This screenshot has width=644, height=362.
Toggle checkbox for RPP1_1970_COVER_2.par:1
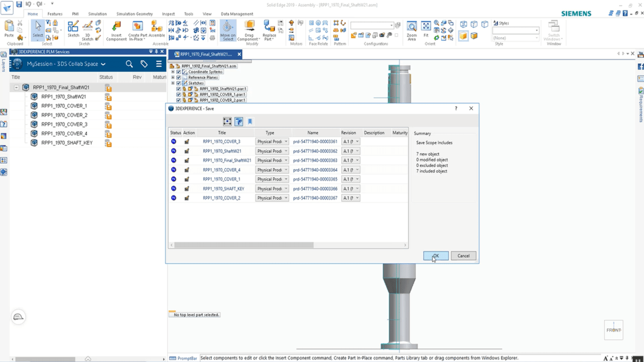179,100
